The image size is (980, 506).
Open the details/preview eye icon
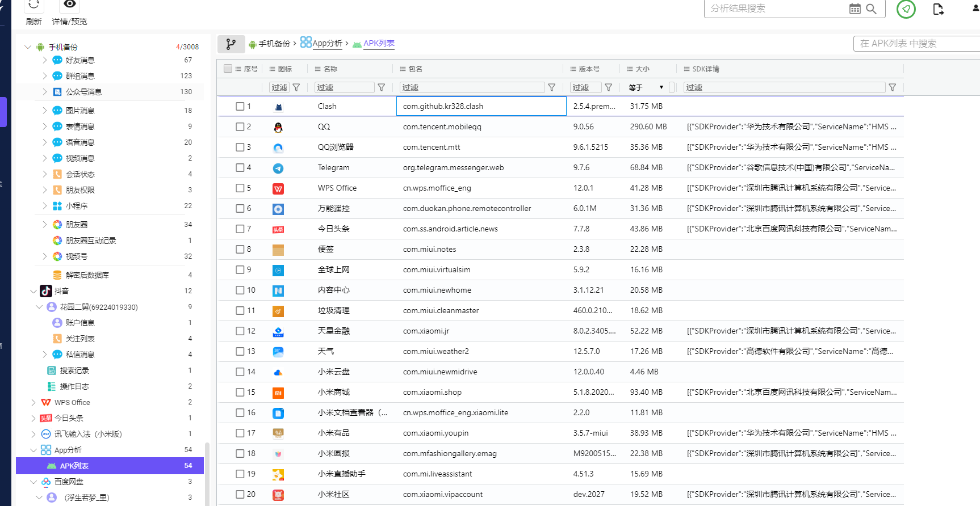coord(69,5)
